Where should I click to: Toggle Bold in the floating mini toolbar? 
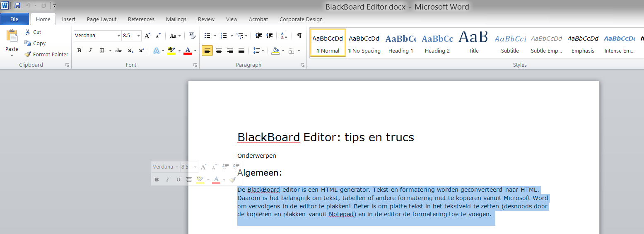tap(157, 180)
